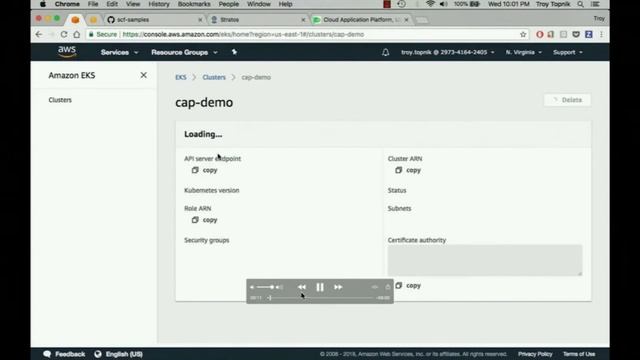Click the Troy Topnik user menu item
Viewport: 640px width, 360px height.
(553, 4)
